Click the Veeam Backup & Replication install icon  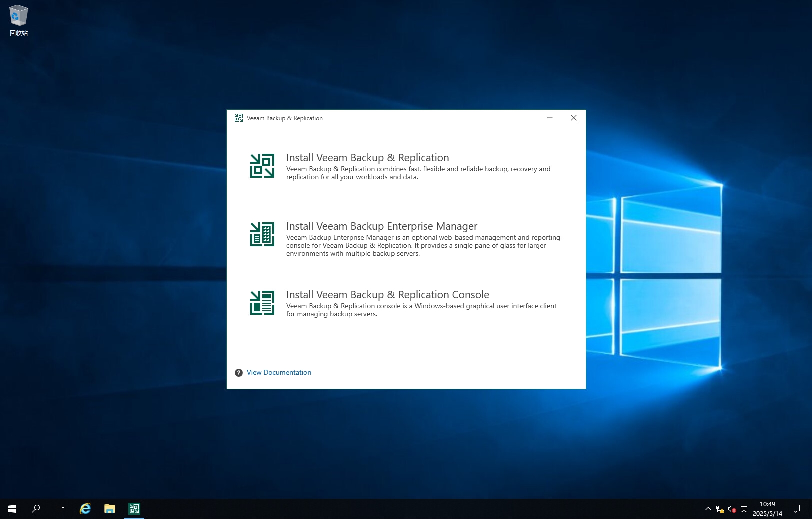pos(262,166)
